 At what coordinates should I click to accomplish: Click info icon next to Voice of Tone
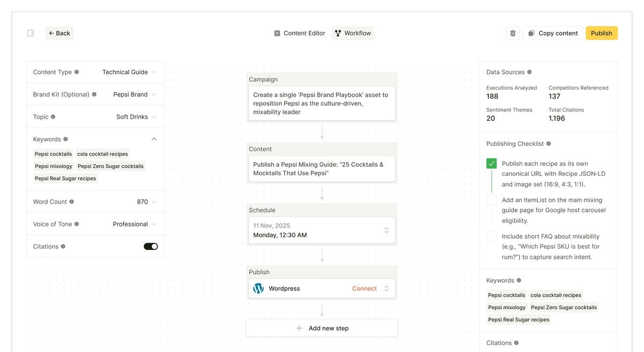click(x=77, y=224)
